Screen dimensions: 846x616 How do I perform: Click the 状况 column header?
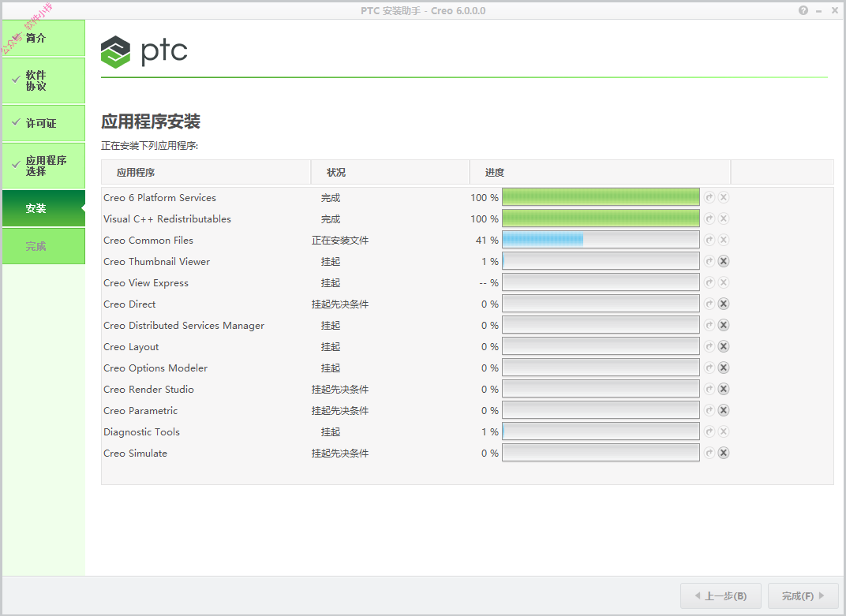coord(390,173)
